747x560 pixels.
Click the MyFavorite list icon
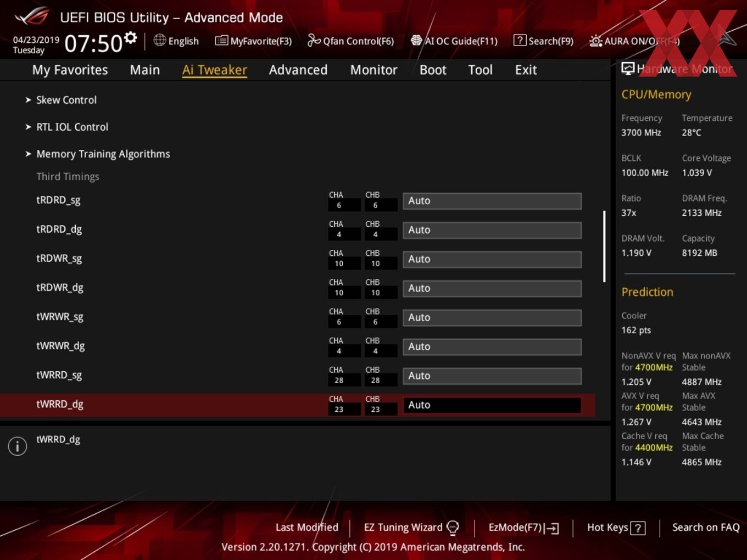(221, 40)
